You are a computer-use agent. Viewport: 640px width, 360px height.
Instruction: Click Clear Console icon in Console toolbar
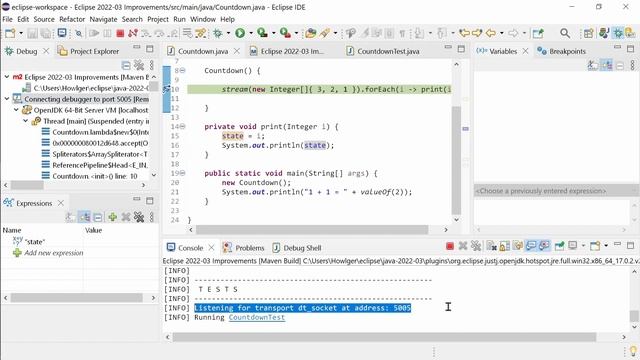(492, 246)
